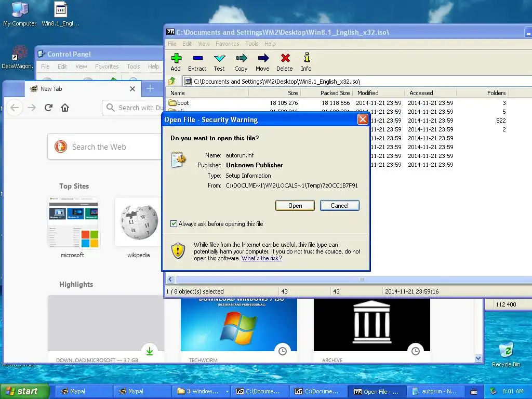532x399 pixels.
Task: Click the 7-Zip address path field
Action: pos(358,82)
